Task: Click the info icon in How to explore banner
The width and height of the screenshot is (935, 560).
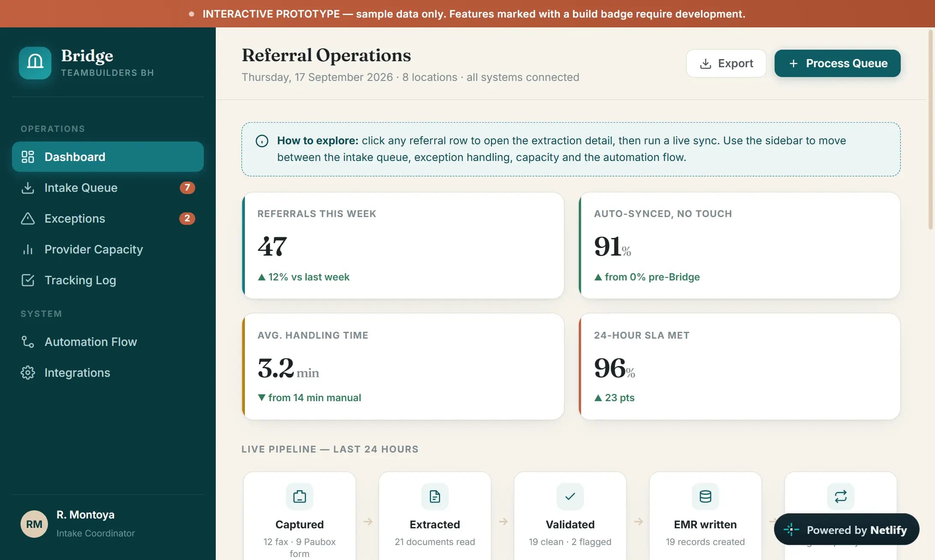Action: click(x=262, y=141)
